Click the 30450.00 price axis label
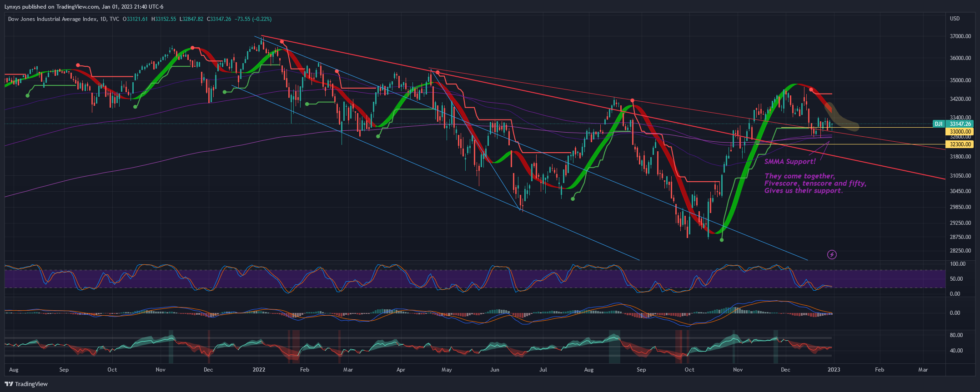The image size is (980, 392). pos(960,191)
